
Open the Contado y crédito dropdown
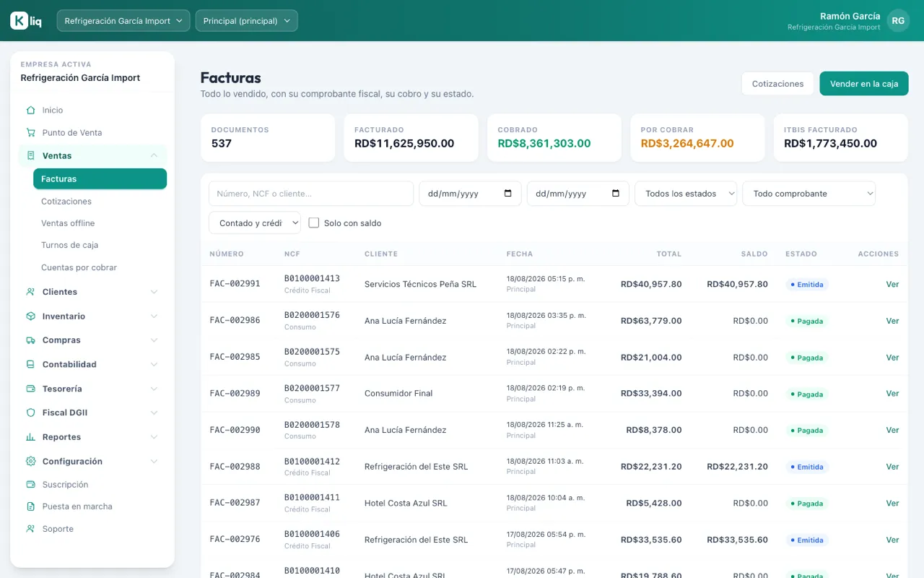[255, 223]
